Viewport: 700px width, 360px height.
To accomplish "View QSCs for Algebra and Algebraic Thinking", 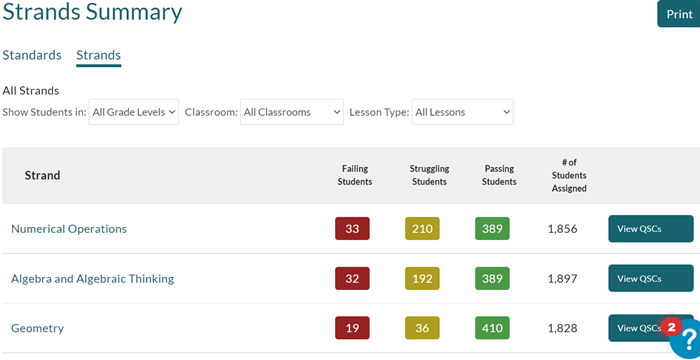I will (651, 278).
